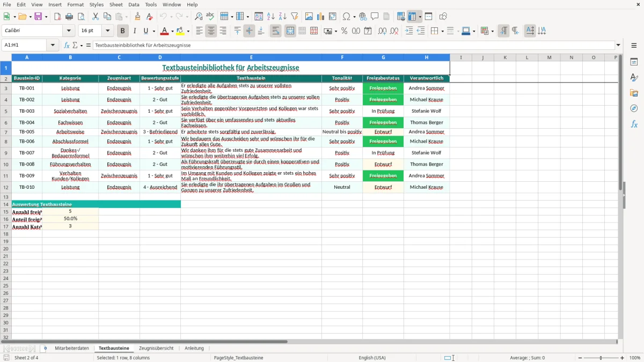Open Function Wizard fx icon

pos(67,45)
